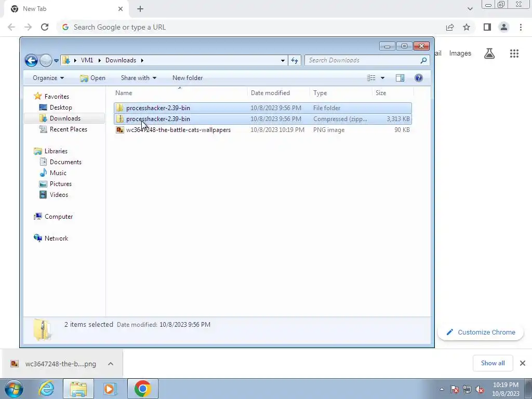Click Customize Chrome button

click(x=481, y=332)
